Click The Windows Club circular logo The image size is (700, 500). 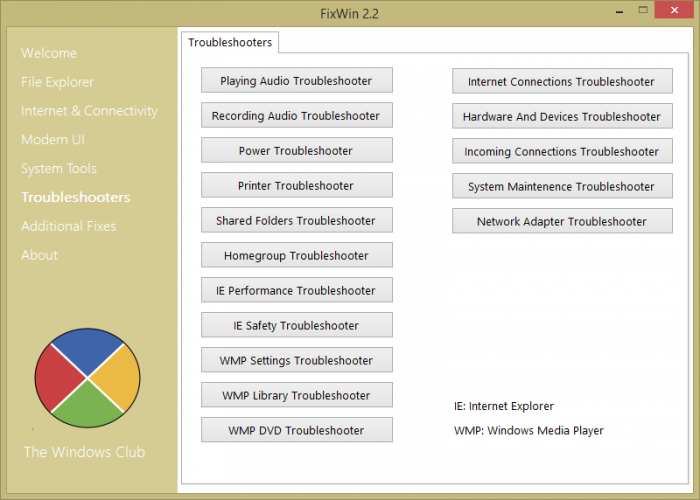point(88,378)
